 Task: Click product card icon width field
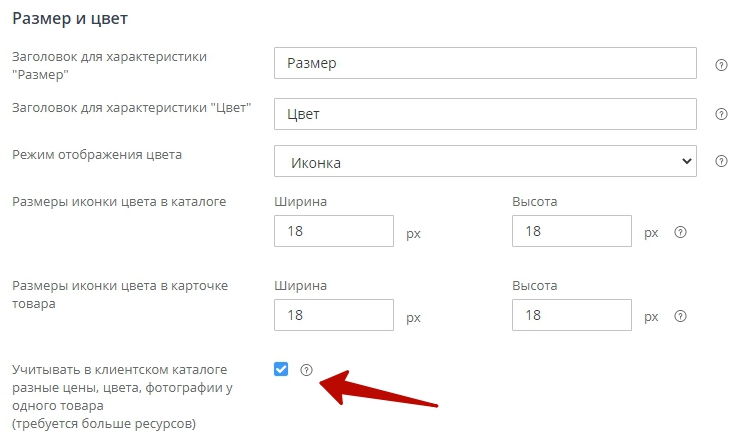[x=334, y=316]
